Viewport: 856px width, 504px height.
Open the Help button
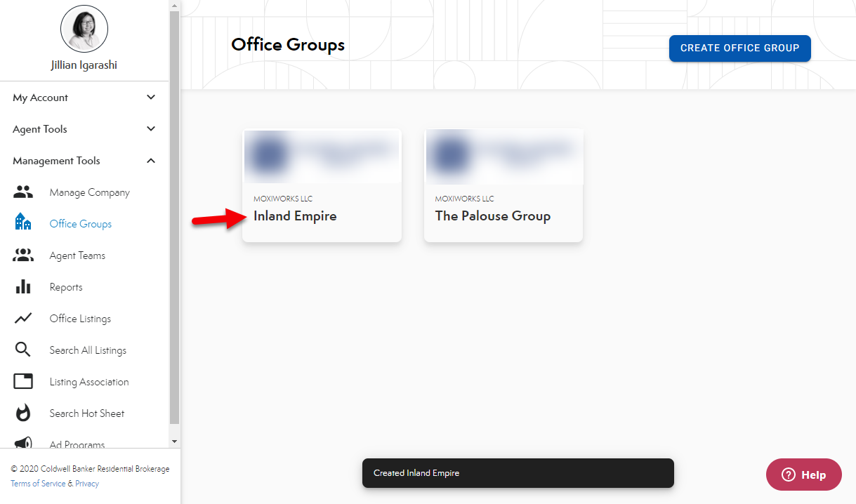pyautogui.click(x=803, y=475)
